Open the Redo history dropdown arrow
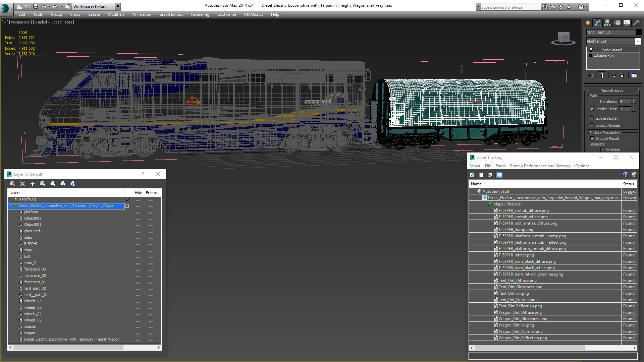Image resolution: width=644 pixels, height=362 pixels. coord(61,6)
